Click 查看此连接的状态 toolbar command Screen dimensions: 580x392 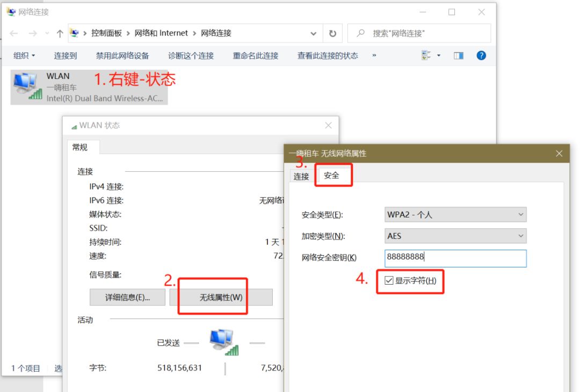click(x=328, y=56)
